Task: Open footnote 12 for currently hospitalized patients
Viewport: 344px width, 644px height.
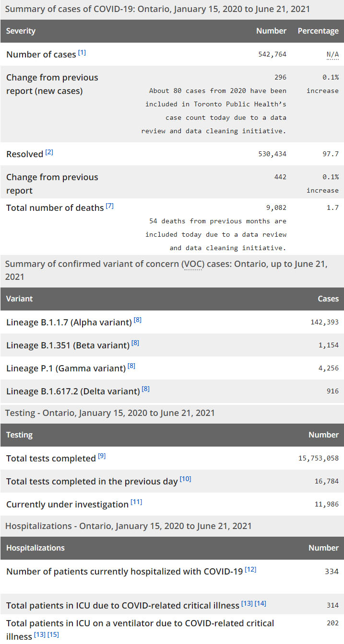Action: (250, 569)
